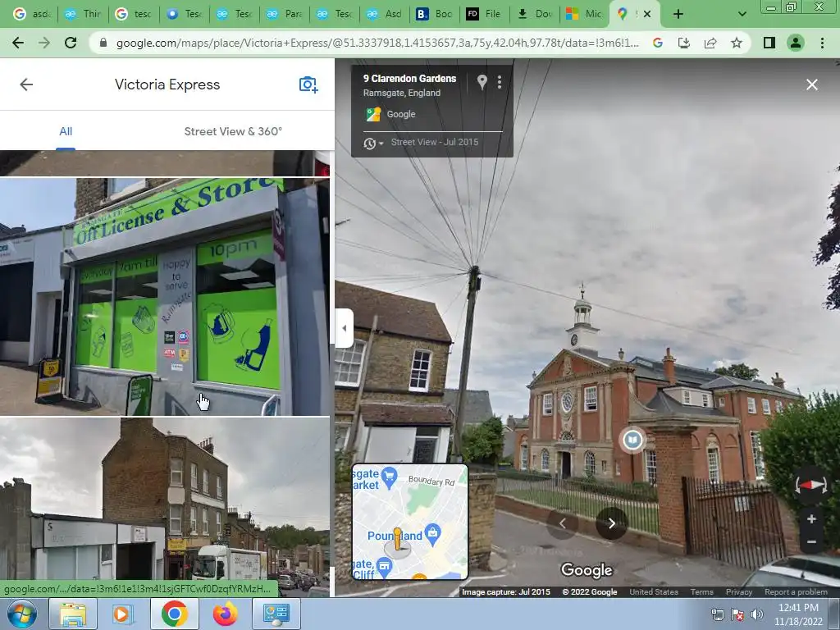Switch to the Boo browser tab
840x630 pixels.
(435, 14)
